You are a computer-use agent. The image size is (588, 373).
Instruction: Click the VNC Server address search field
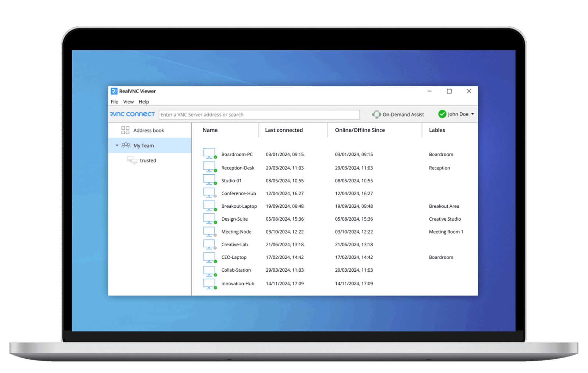[259, 115]
